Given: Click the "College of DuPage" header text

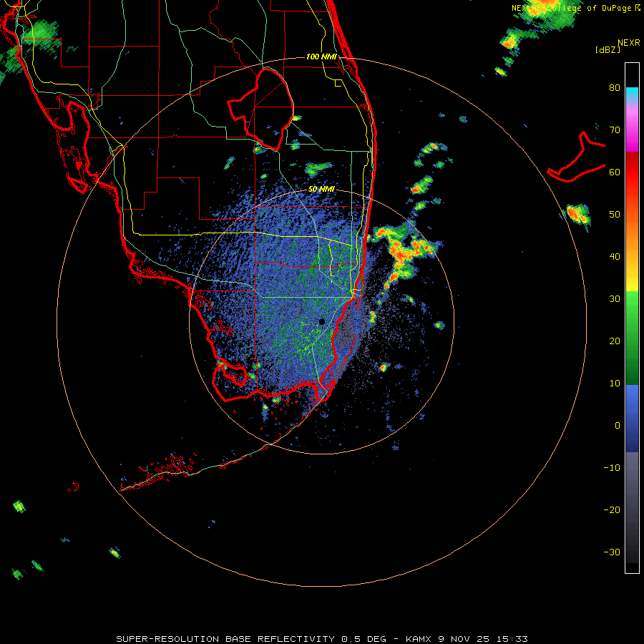Looking at the screenshot, I should point(590,8).
